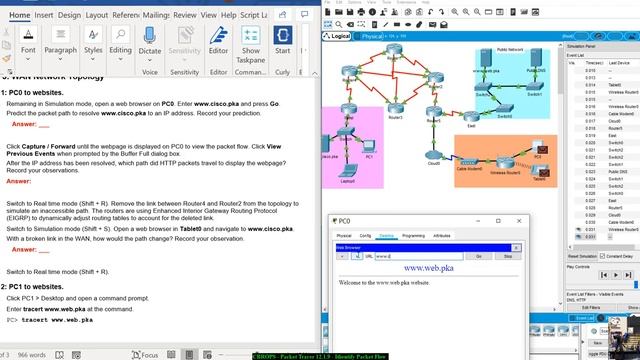Screen dimensions: 640x360
Task: Expand the Paragraph group dropdown
Action: [60, 60]
